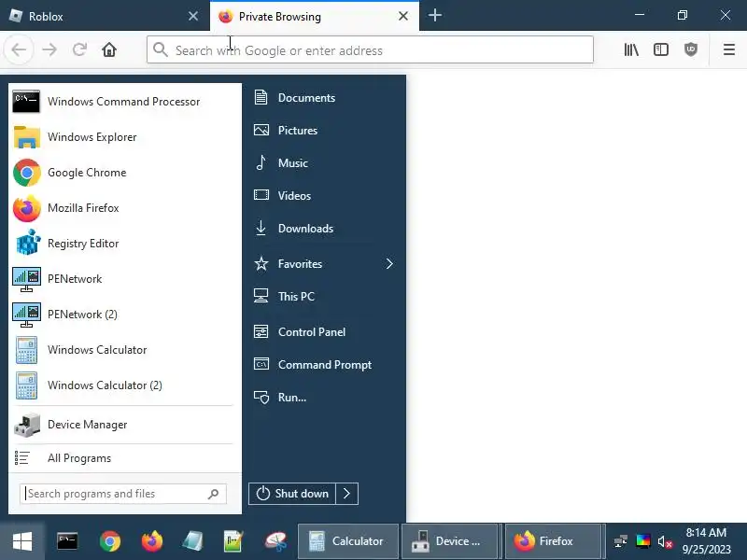Open Pictures folder

click(324, 131)
